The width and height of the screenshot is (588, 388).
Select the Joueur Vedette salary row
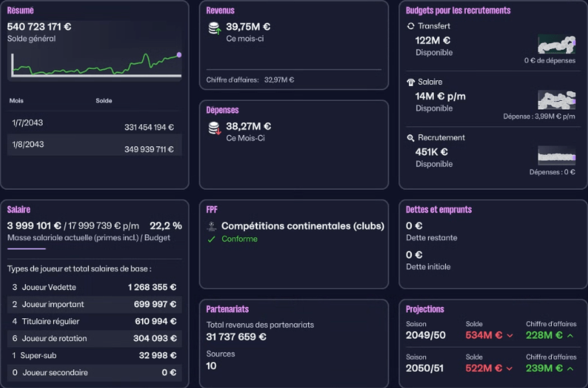[94, 287]
